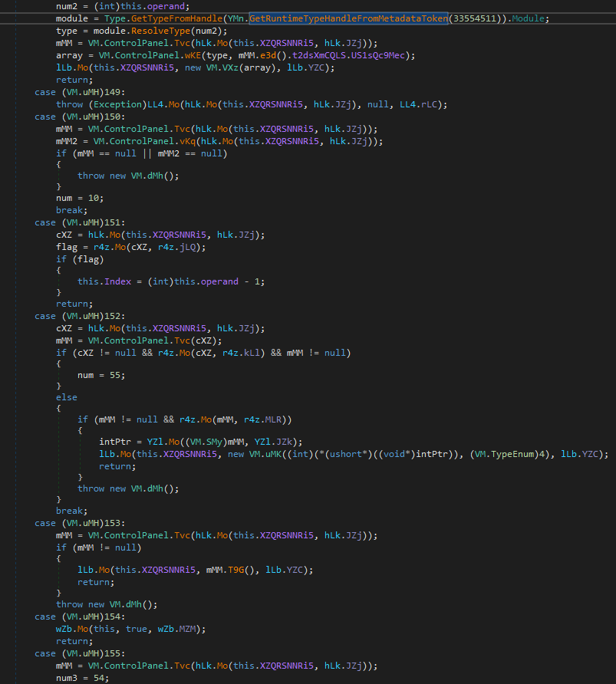Image resolution: width=616 pixels, height=684 pixels.
Task: Click VM.VXz constructor in lLb.Mo call
Action: click(222, 67)
